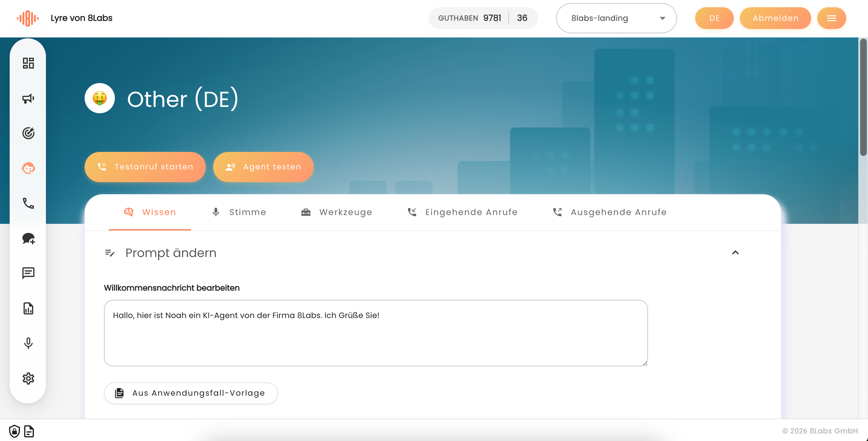
Task: Click the privacy shield lock icon
Action: point(14,431)
